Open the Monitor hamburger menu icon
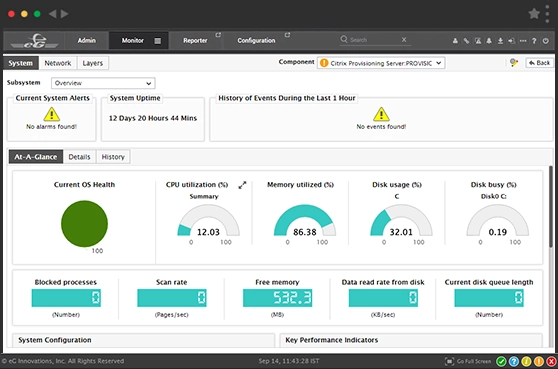This screenshot has width=558, height=369. pos(157,41)
